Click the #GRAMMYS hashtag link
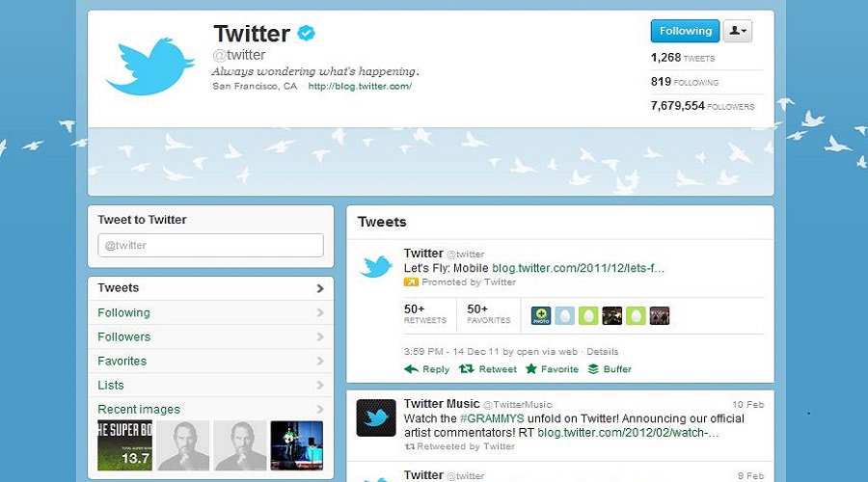The width and height of the screenshot is (868, 482). pyautogui.click(x=492, y=418)
